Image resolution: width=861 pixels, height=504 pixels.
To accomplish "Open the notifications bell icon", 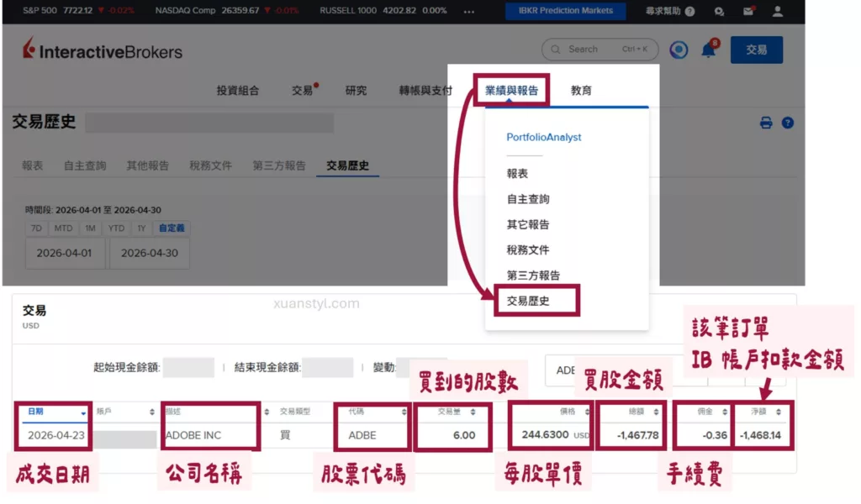I will pyautogui.click(x=709, y=50).
